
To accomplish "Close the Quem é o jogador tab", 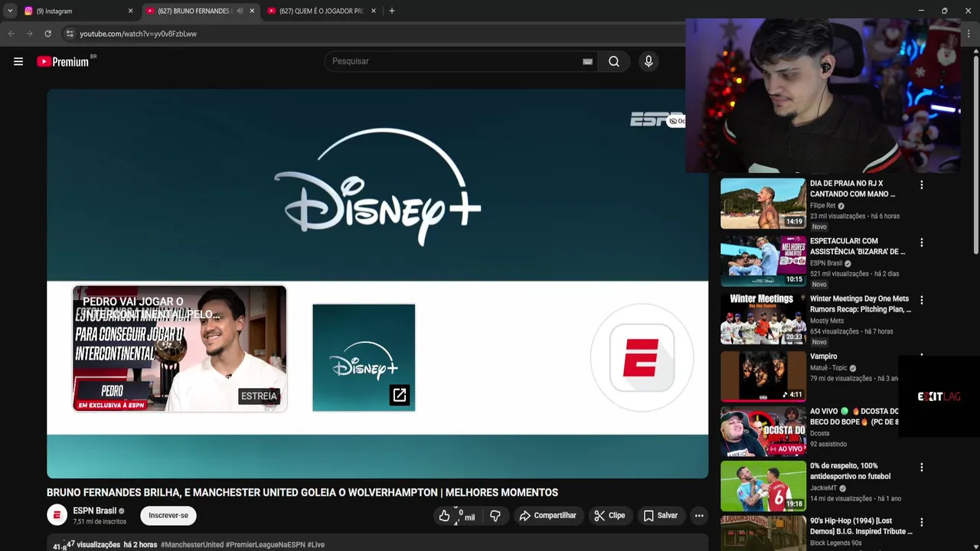I will coord(374,11).
